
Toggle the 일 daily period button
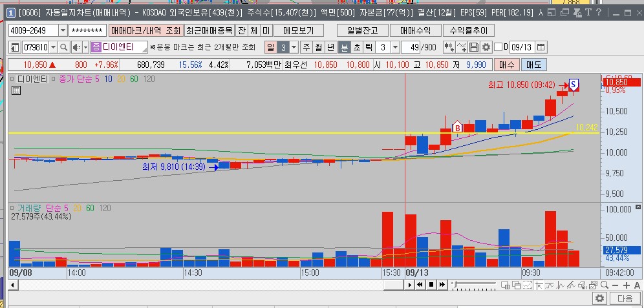tap(271, 47)
